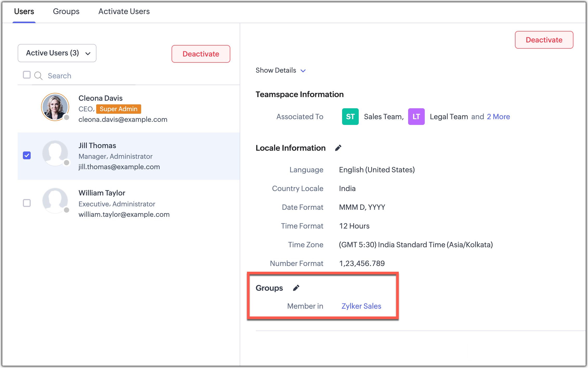This screenshot has width=588, height=368.
Task: Open the Activate Users tab
Action: (x=124, y=11)
